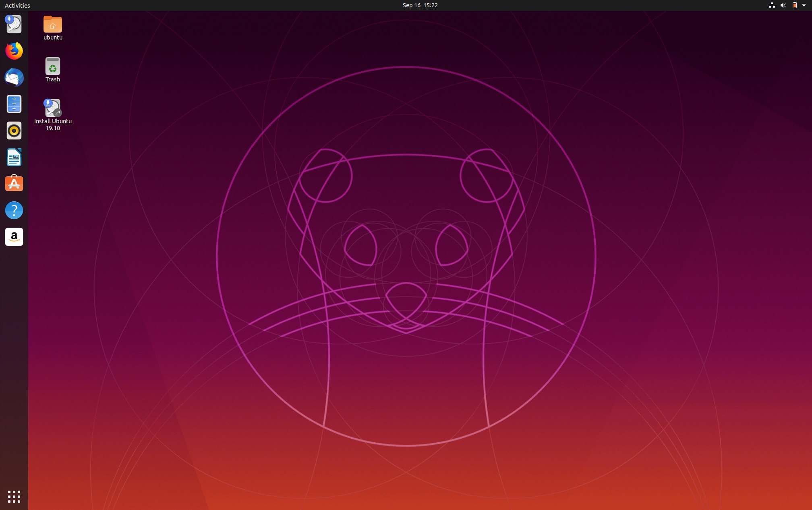Viewport: 812px width, 510px height.
Task: Open the calendar via the Sep 16 clock
Action: coord(420,5)
